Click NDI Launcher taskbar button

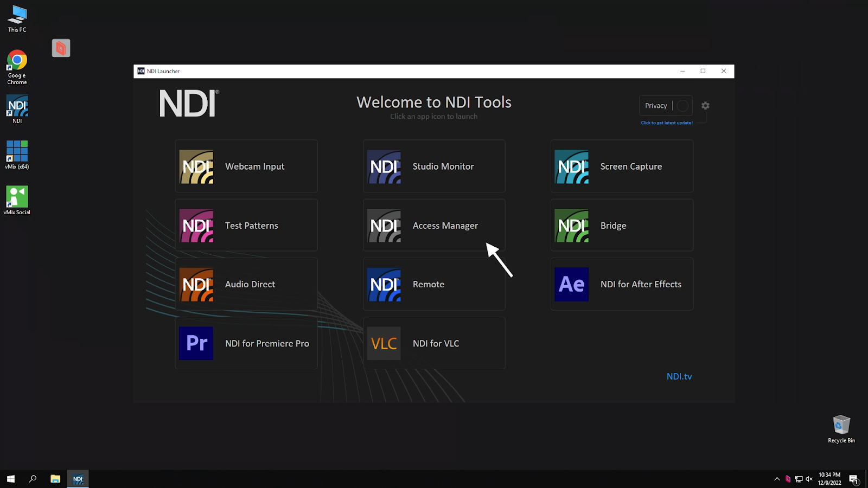tap(78, 479)
